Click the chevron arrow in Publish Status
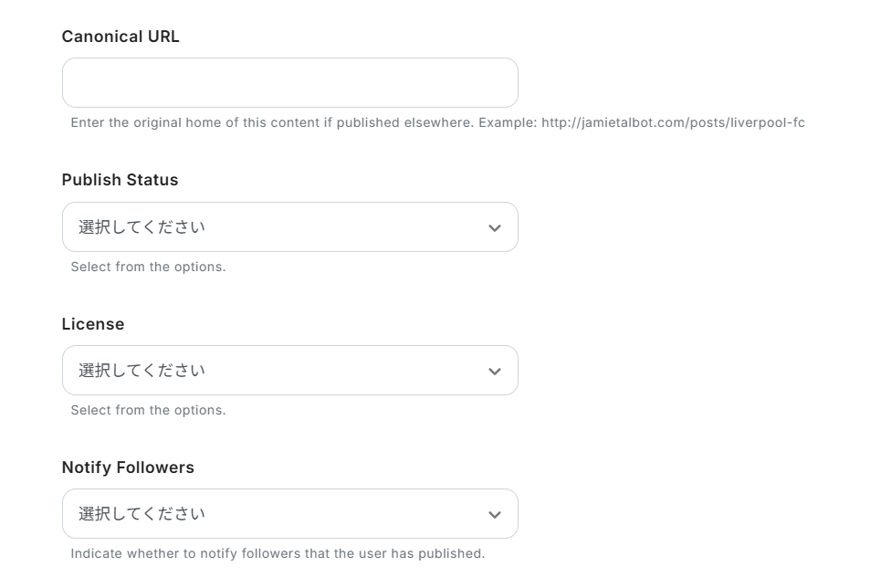 pos(495,228)
